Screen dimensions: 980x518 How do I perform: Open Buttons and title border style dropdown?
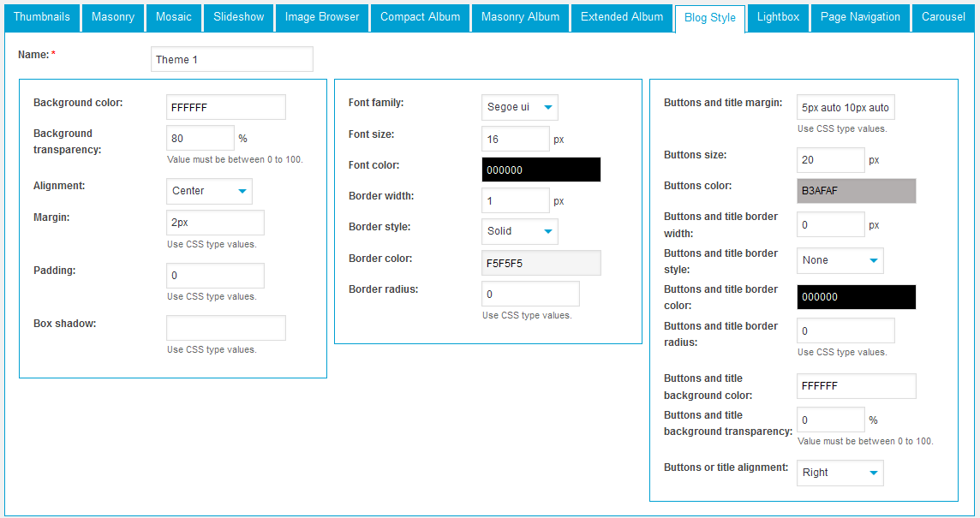tap(840, 260)
